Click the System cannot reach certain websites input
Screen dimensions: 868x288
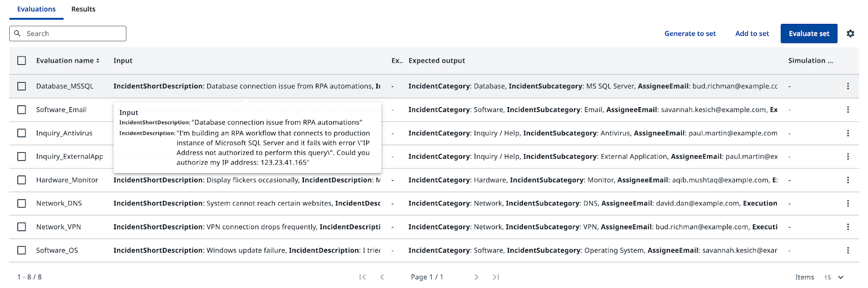pyautogui.click(x=247, y=203)
